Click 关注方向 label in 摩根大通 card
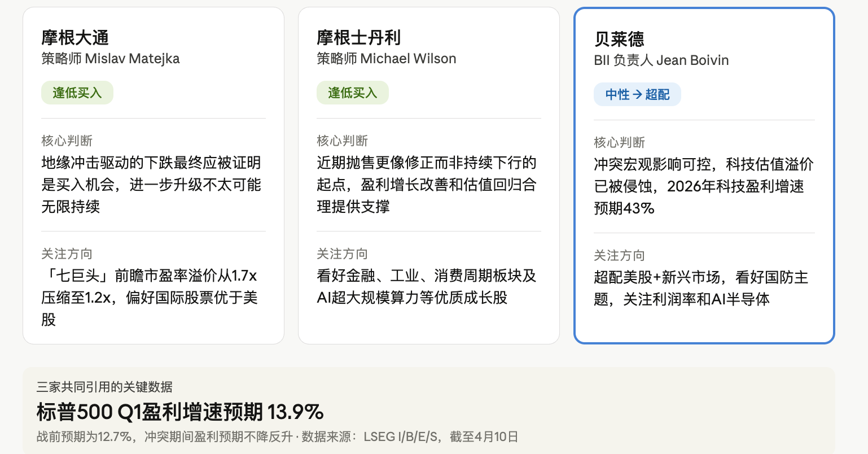This screenshot has width=868, height=454. pos(67,254)
